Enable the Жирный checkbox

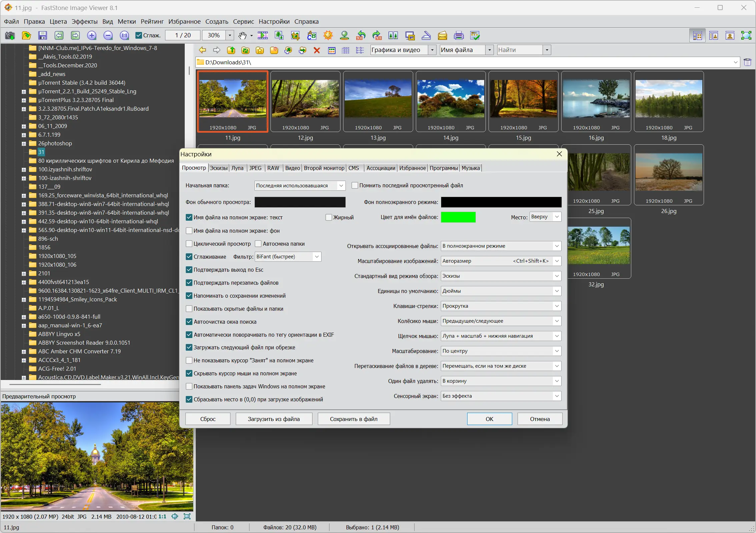point(328,217)
